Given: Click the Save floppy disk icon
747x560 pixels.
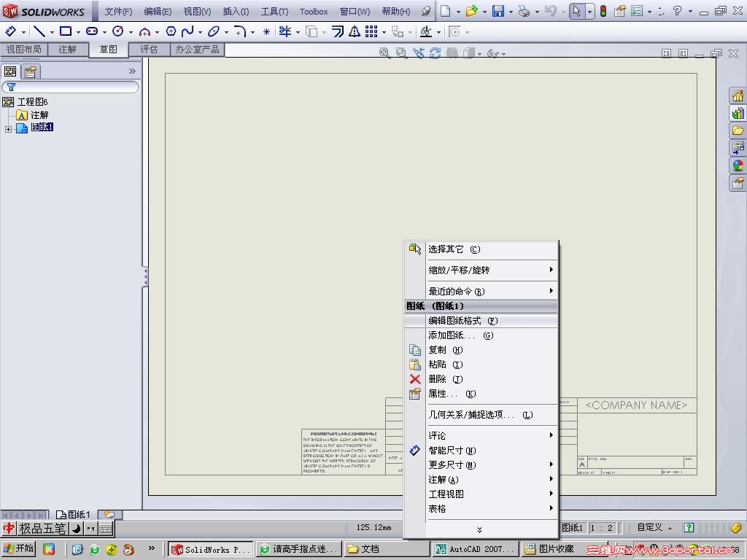Looking at the screenshot, I should [498, 11].
